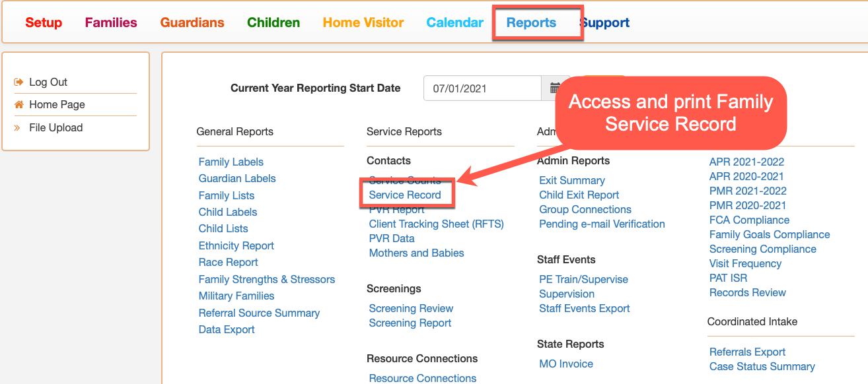Open the Service Record report link
Viewport: 868px width, 384px height.
coord(405,195)
